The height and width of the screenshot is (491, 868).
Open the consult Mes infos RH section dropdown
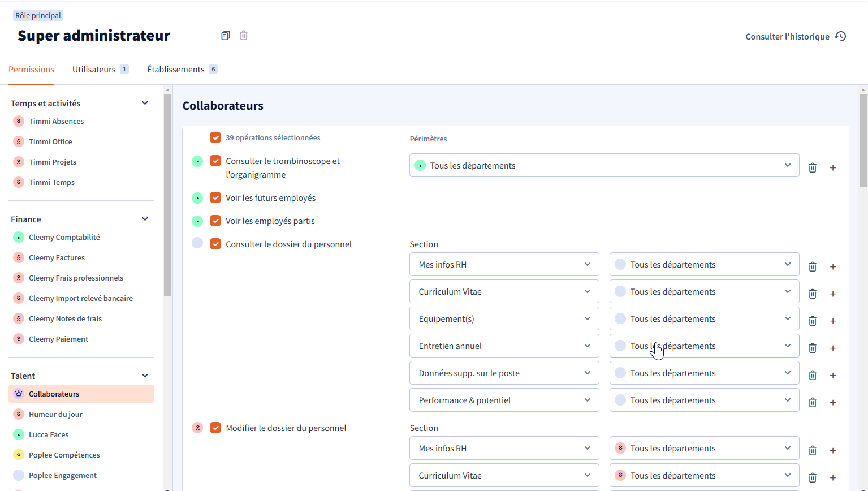pos(504,264)
